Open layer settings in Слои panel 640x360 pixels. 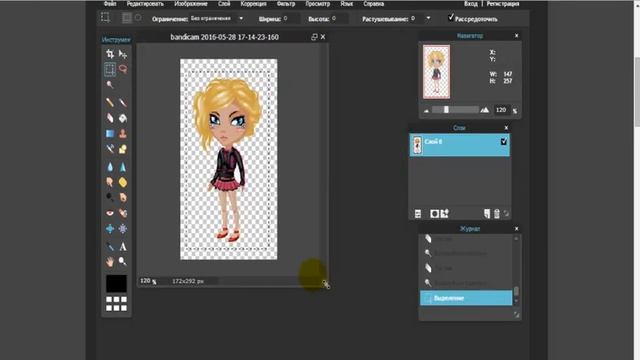pos(418,213)
